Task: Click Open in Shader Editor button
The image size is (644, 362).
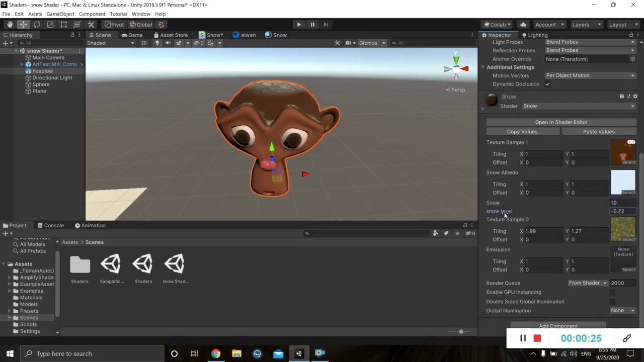Action: 561,122
